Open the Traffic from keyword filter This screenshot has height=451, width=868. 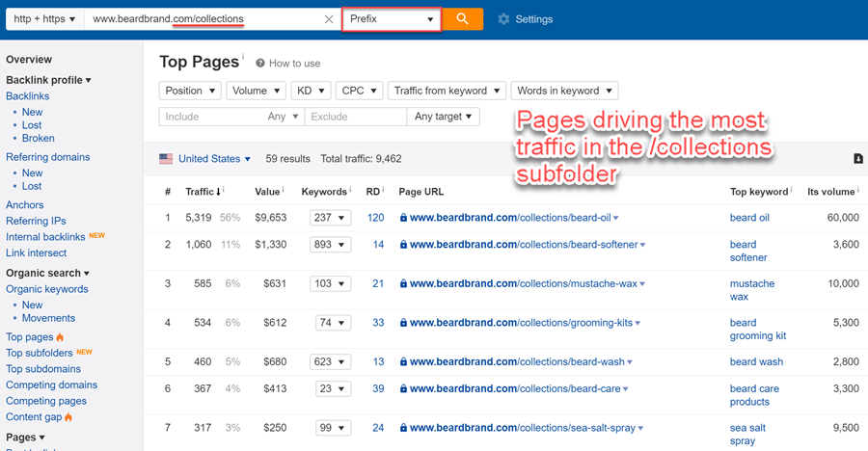(x=448, y=91)
